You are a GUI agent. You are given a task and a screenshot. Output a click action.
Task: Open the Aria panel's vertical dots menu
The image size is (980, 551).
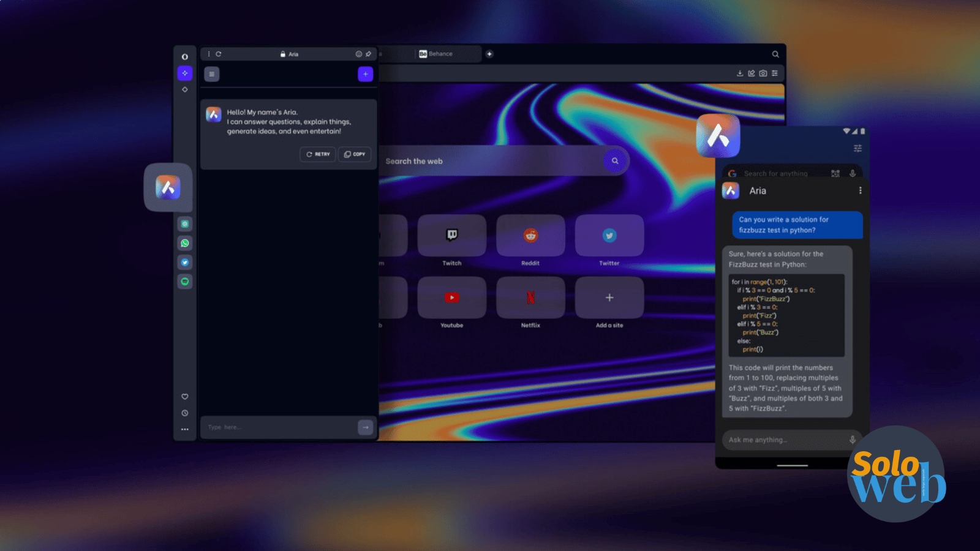point(209,54)
